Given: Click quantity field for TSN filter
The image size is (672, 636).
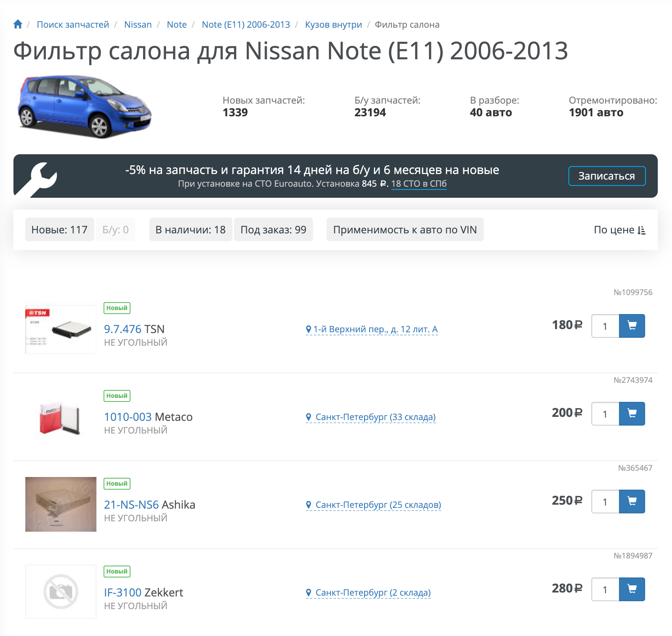Looking at the screenshot, I should pyautogui.click(x=605, y=326).
